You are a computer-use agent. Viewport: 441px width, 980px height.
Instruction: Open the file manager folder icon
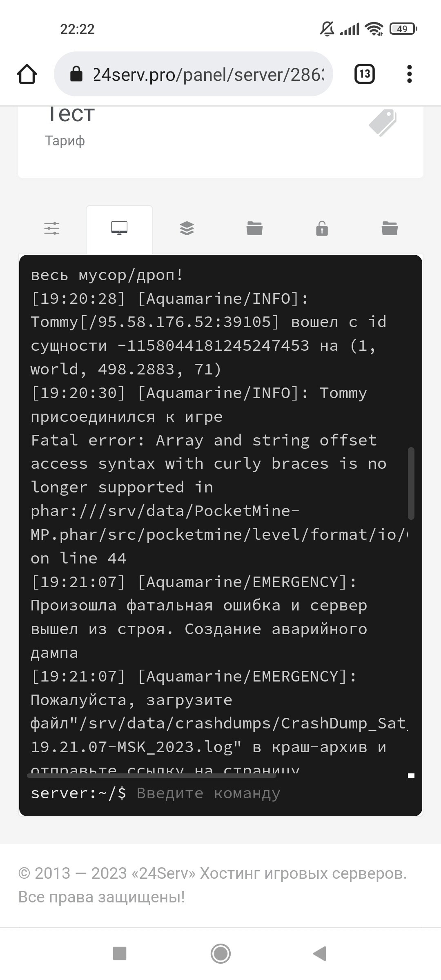pos(254,229)
